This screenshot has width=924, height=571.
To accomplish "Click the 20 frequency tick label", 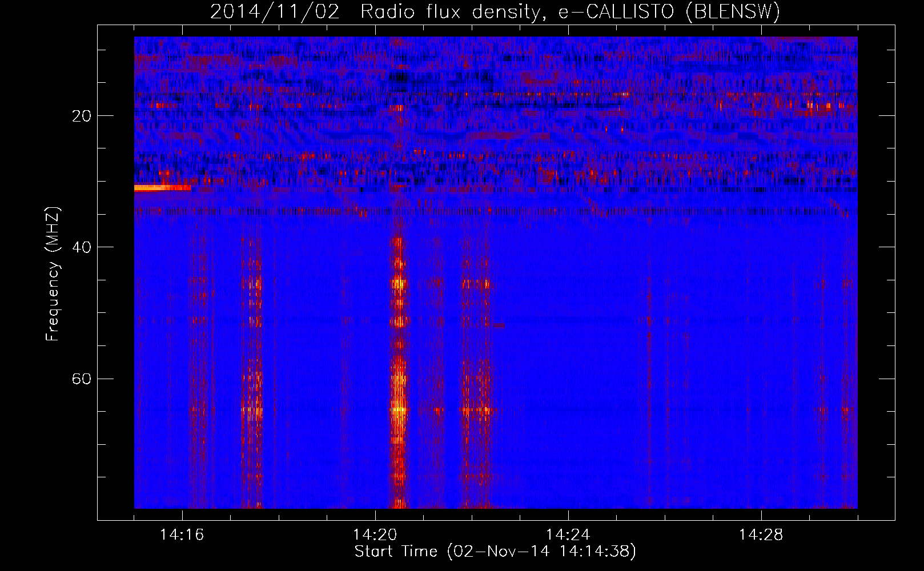I will 82,116.
